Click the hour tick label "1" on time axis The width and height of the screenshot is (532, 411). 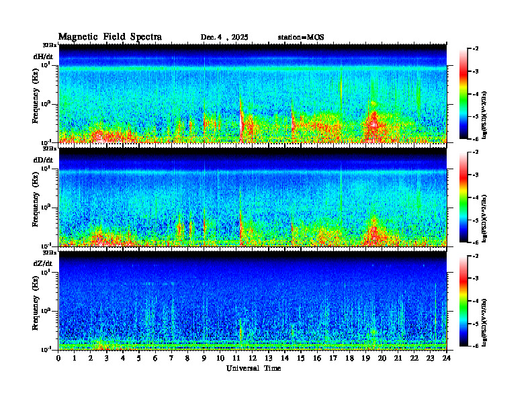point(75,358)
